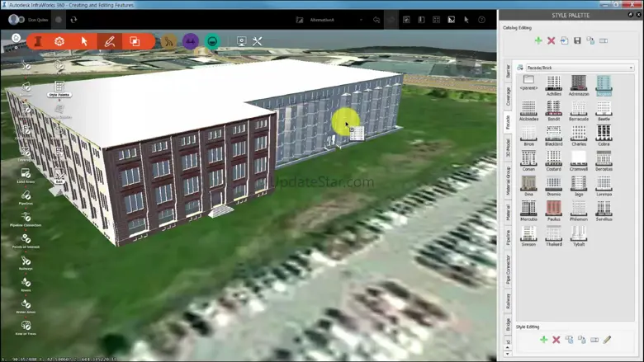Viewport: 644px width, 362px height.
Task: Select the pencil Create and edit tool
Action: 110,41
